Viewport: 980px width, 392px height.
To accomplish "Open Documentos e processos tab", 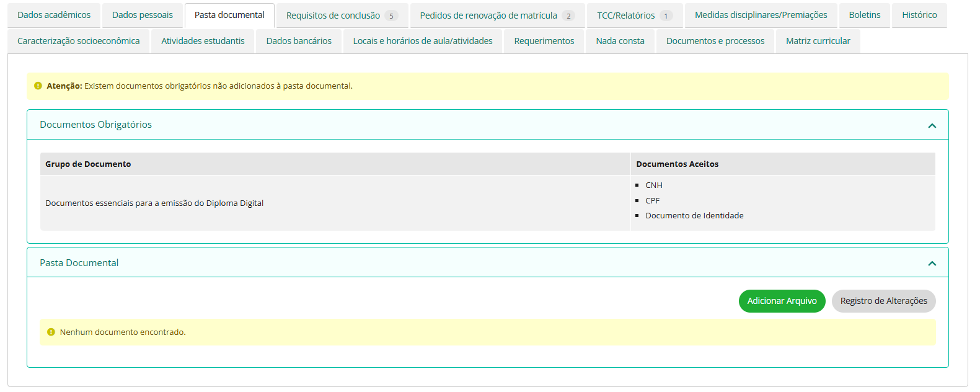I will (x=715, y=41).
